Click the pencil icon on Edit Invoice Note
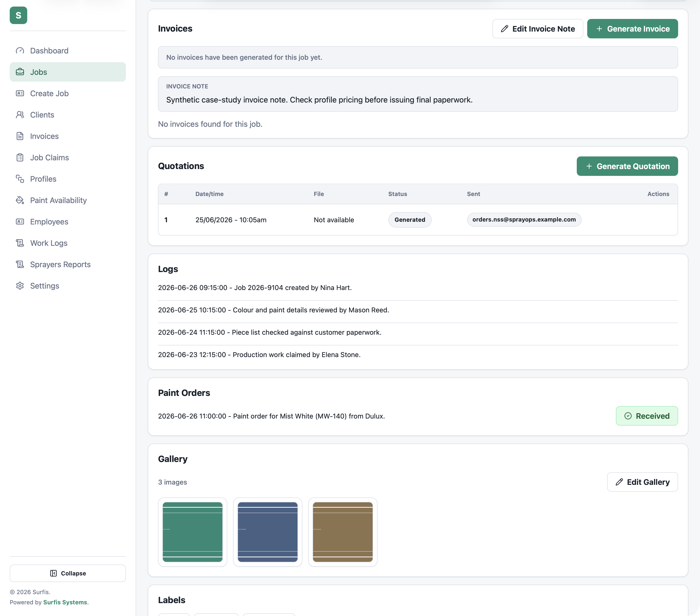Image resolution: width=700 pixels, height=616 pixels. (x=504, y=29)
